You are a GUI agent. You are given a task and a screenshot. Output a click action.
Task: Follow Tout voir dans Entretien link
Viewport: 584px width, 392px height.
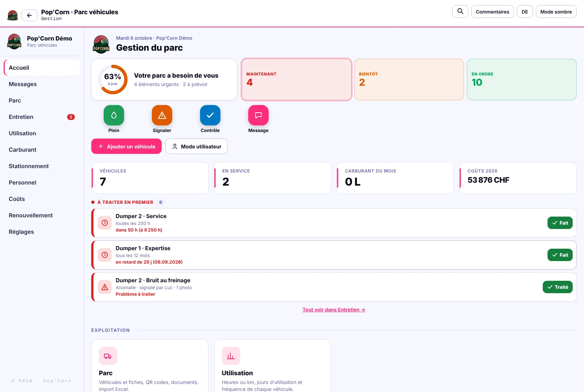(334, 310)
